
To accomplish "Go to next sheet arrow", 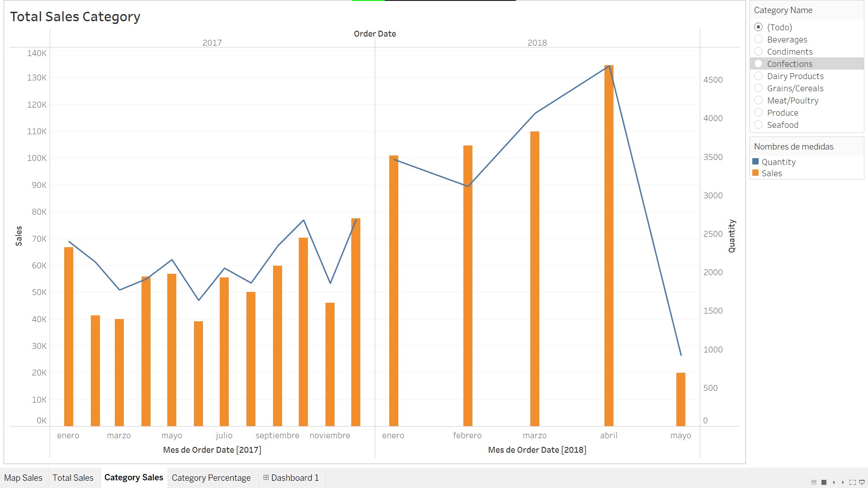I will (x=843, y=483).
